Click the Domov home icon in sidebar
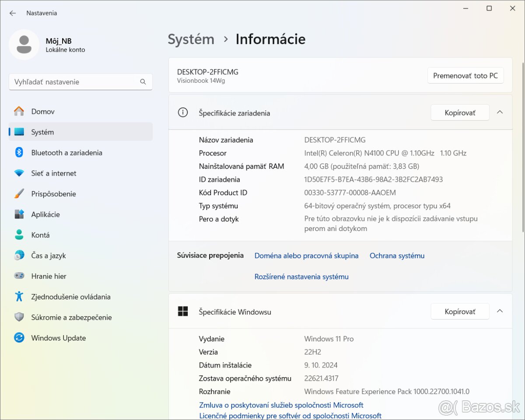 [x=19, y=112]
